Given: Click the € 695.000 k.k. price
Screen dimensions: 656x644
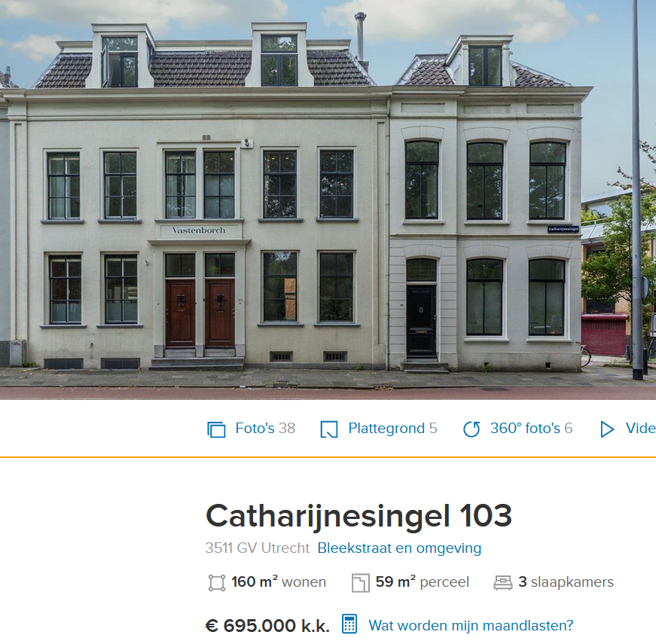Looking at the screenshot, I should click(x=267, y=626).
